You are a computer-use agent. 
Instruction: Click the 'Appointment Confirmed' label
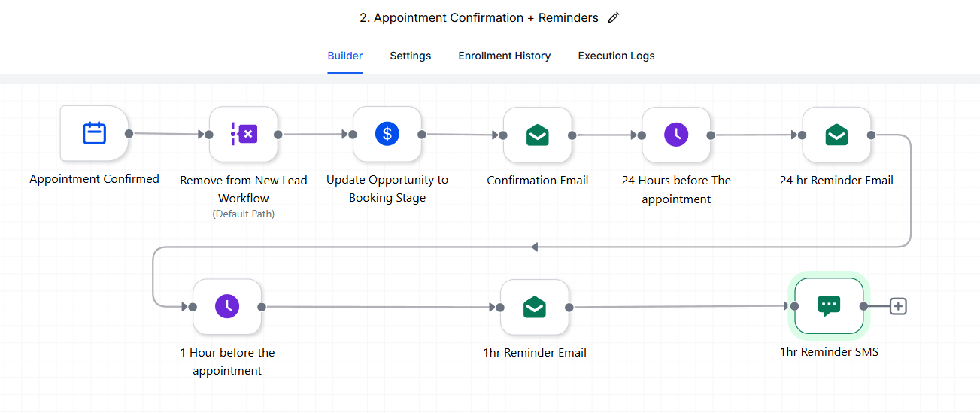click(94, 179)
